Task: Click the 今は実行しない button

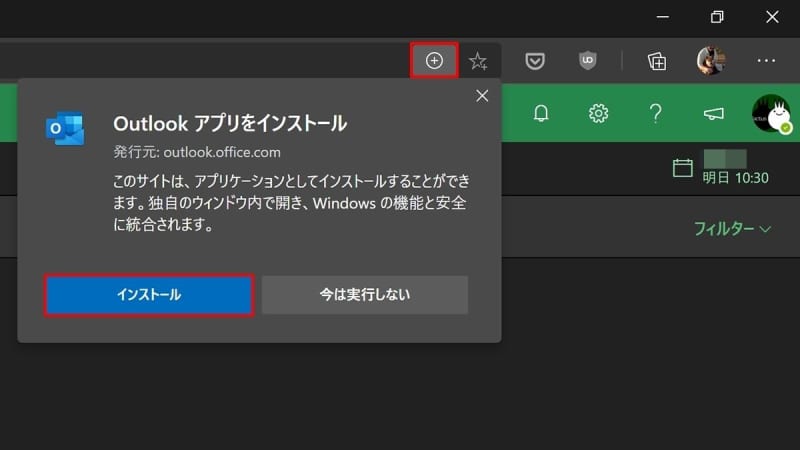Action: point(365,295)
